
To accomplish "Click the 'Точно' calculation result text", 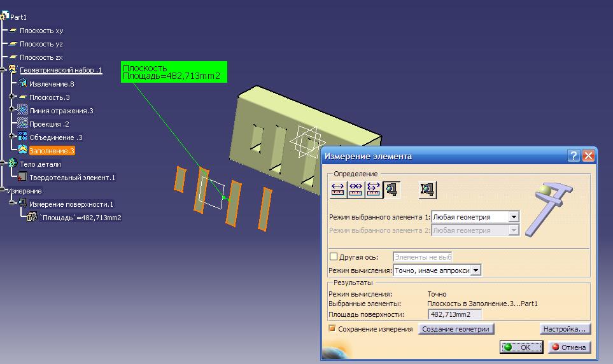I will (437, 293).
